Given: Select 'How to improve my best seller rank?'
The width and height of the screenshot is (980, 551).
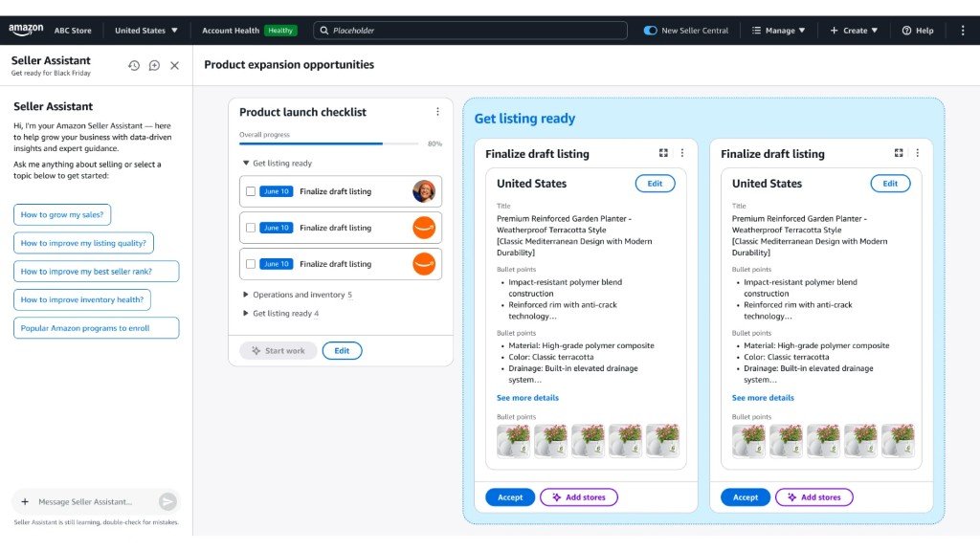Looking at the screenshot, I should coord(97,271).
